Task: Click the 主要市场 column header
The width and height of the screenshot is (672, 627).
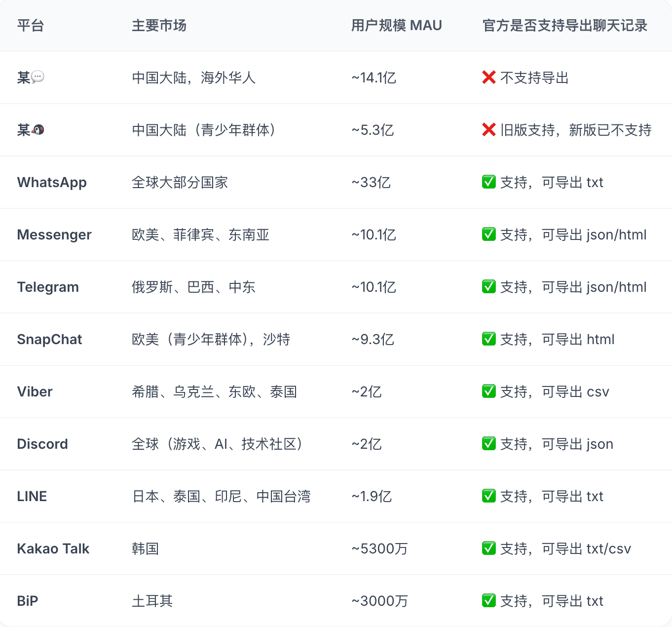Action: click(159, 25)
